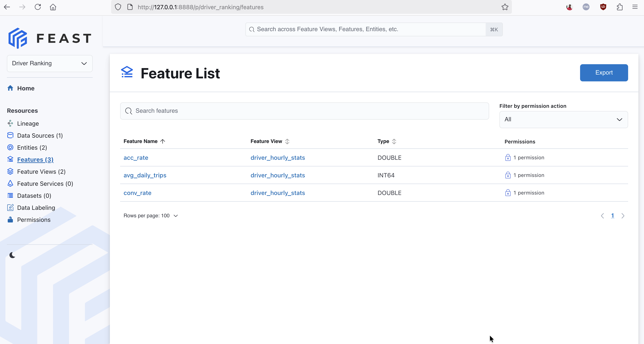Click the lock icon beside acc_rate's permission
Viewport: 644px width, 344px height.
508,158
